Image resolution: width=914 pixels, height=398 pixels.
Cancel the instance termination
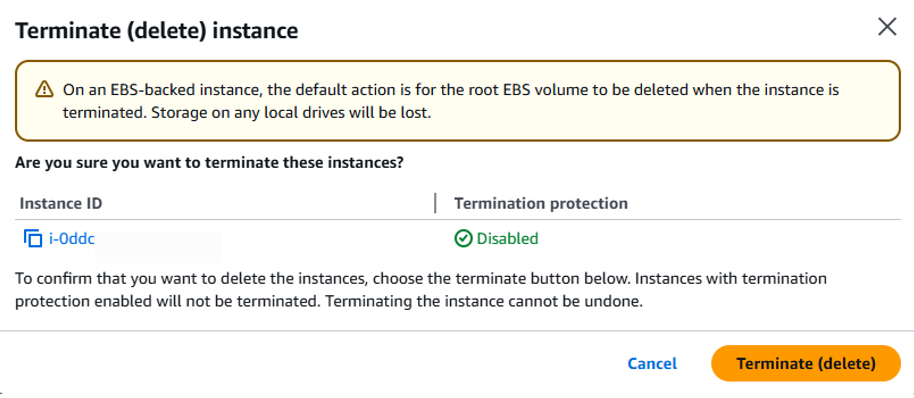652,364
